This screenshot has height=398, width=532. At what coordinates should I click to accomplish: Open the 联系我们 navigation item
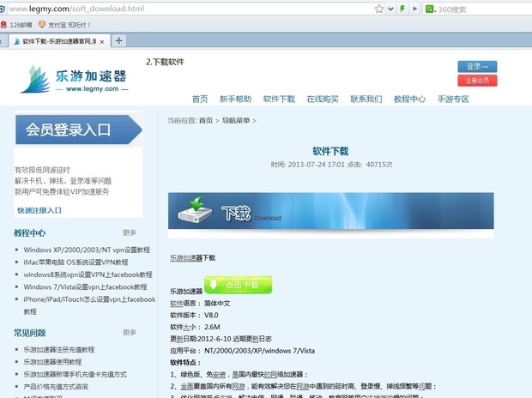click(366, 99)
